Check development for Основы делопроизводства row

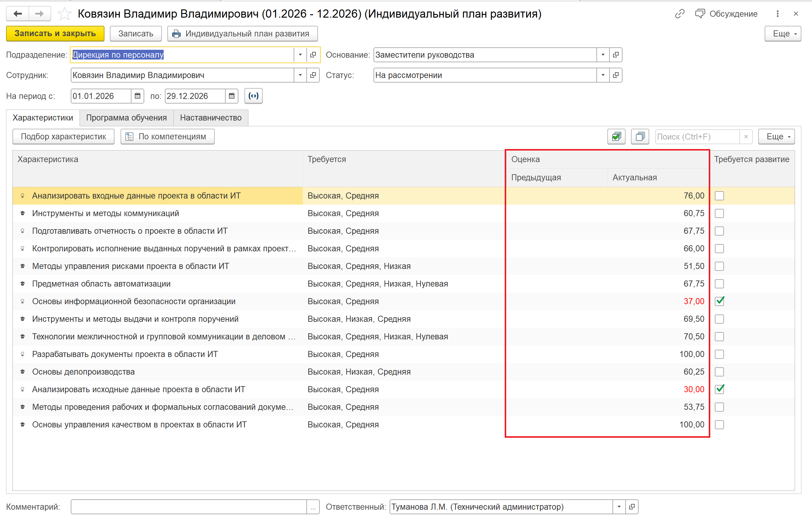click(719, 372)
